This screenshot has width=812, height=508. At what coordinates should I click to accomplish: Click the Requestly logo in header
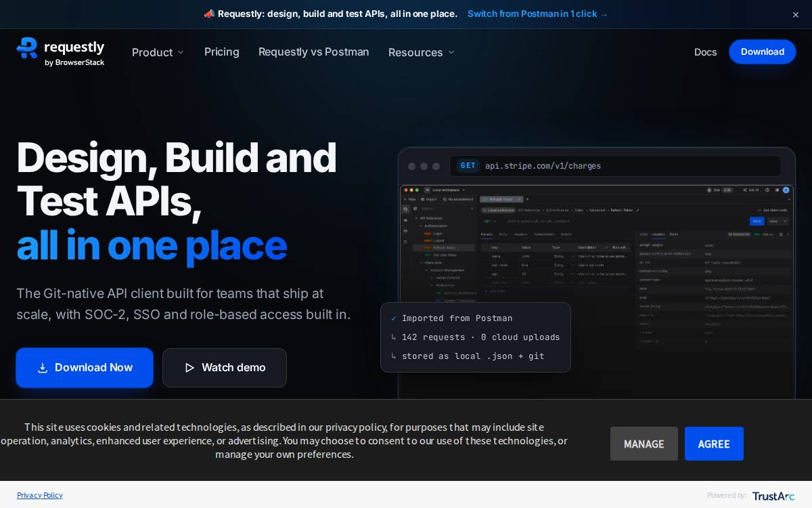point(60,52)
